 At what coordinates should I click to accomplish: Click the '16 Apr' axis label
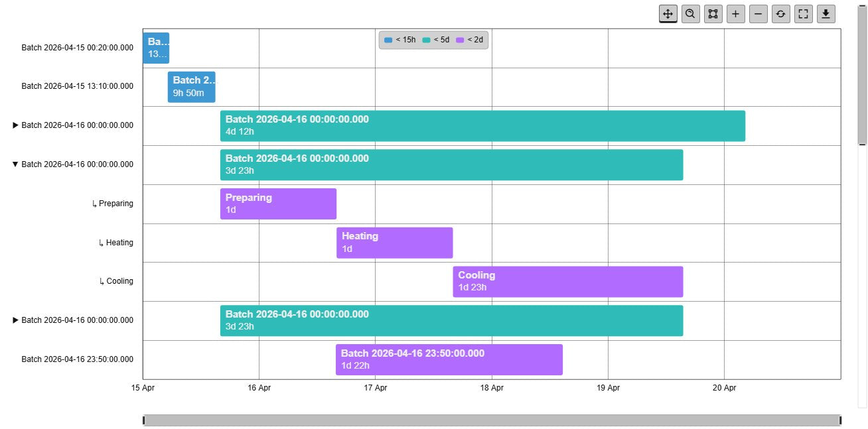(x=259, y=388)
